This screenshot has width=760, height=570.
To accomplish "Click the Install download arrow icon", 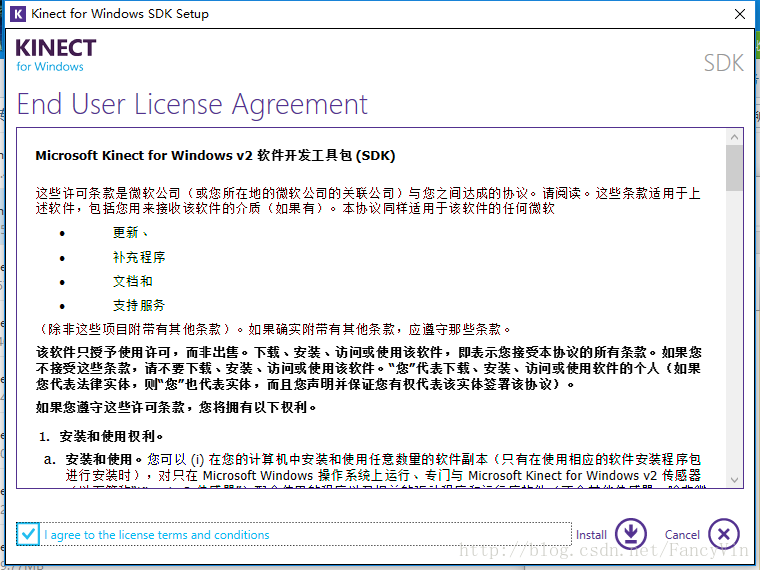I will point(631,534).
